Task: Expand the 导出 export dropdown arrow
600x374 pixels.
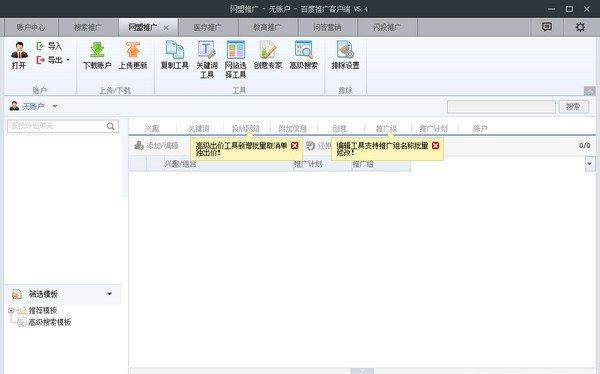Action: pos(68,60)
